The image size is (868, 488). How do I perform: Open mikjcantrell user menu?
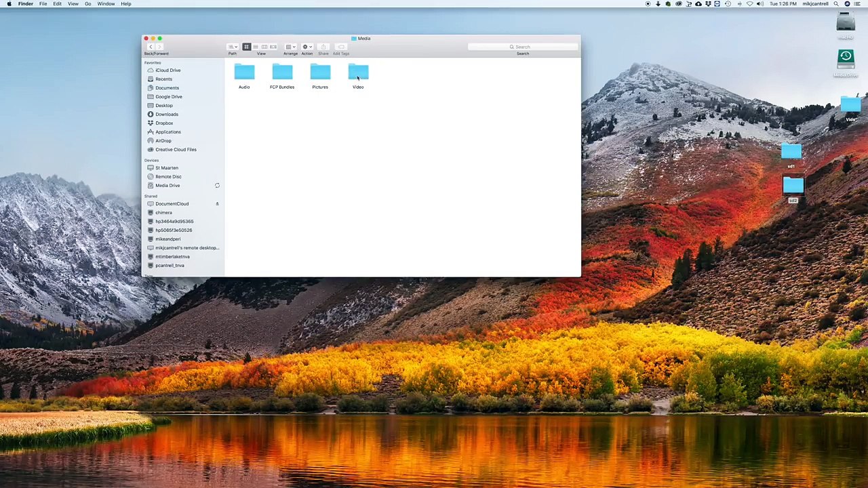pyautogui.click(x=815, y=4)
